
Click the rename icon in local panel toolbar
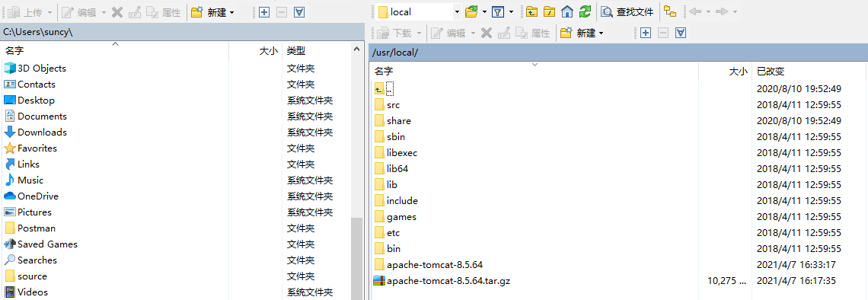135,12
